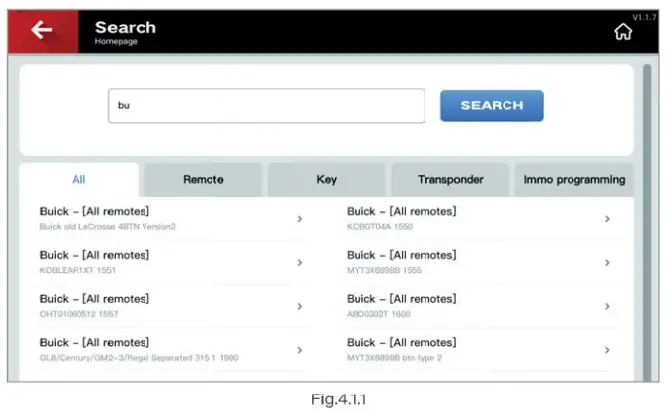Expand the KOBLEAR1XT 1551 result chevron

click(299, 263)
